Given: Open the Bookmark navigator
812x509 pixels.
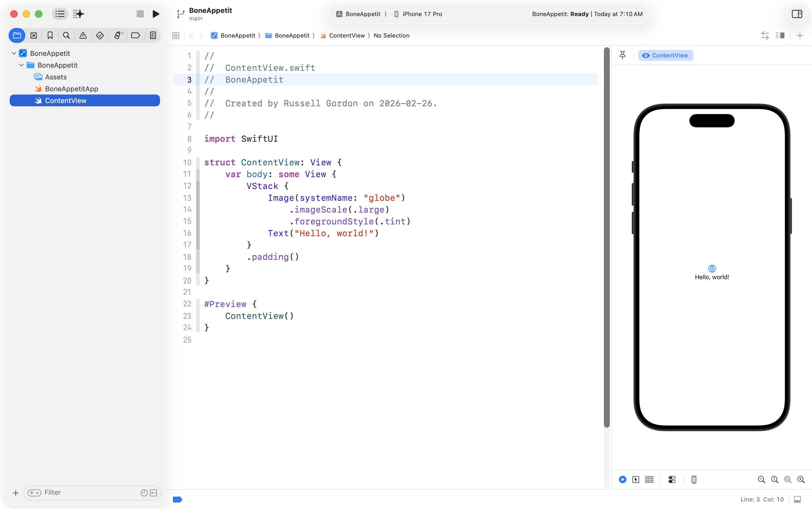Looking at the screenshot, I should pyautogui.click(x=50, y=35).
